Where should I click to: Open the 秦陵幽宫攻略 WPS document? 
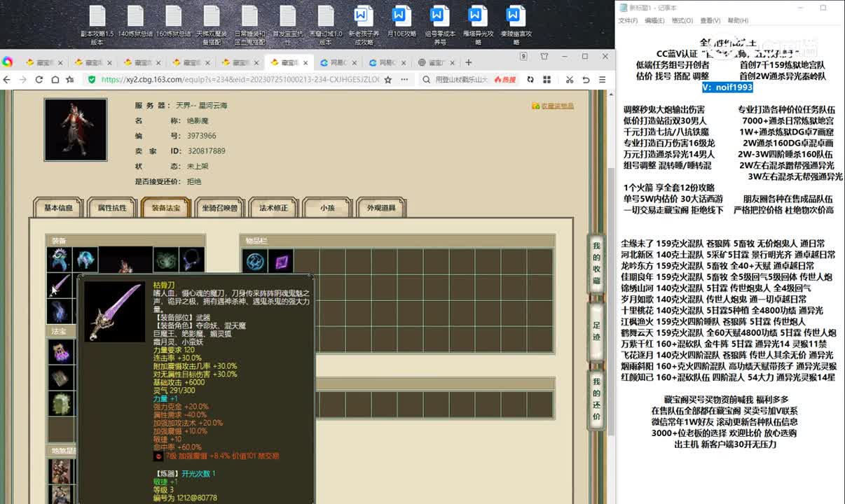pyautogui.click(x=516, y=25)
